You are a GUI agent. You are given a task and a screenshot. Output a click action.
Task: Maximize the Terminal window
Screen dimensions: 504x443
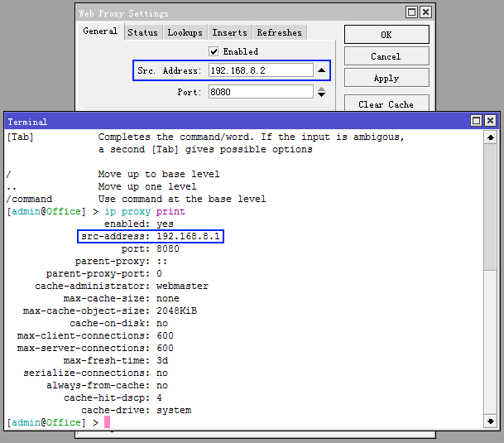(476, 121)
